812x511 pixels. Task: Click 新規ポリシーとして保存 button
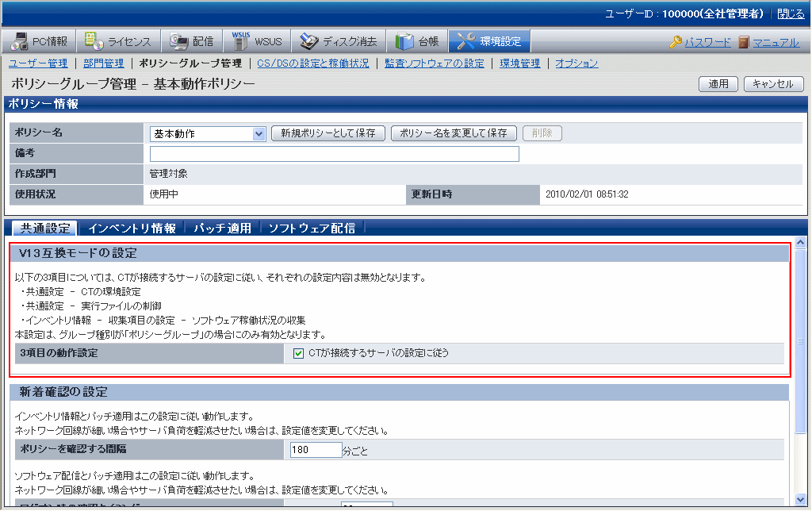coord(328,133)
